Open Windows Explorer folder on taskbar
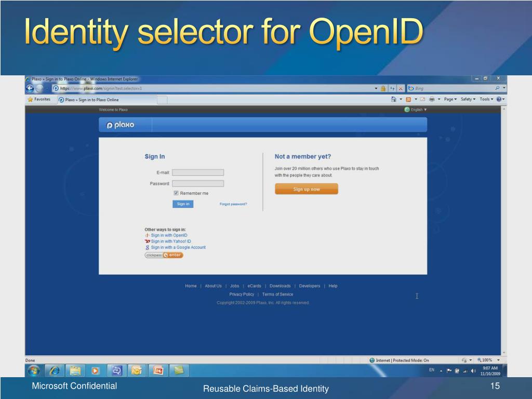The width and height of the screenshot is (532, 399). [75, 370]
